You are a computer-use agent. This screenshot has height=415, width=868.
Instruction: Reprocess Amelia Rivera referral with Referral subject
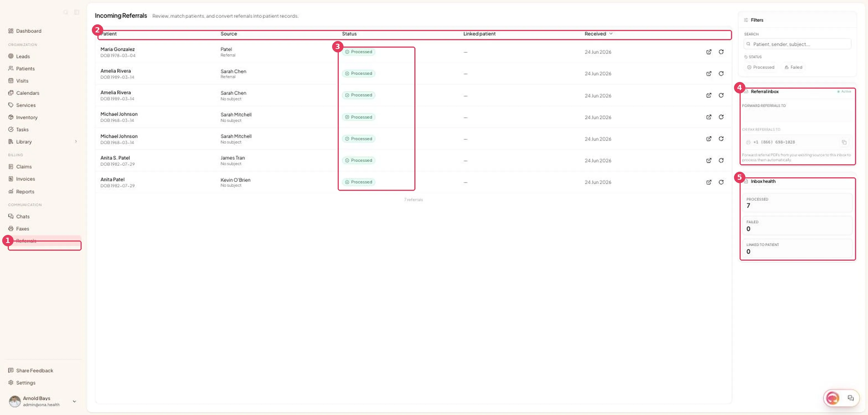click(721, 73)
